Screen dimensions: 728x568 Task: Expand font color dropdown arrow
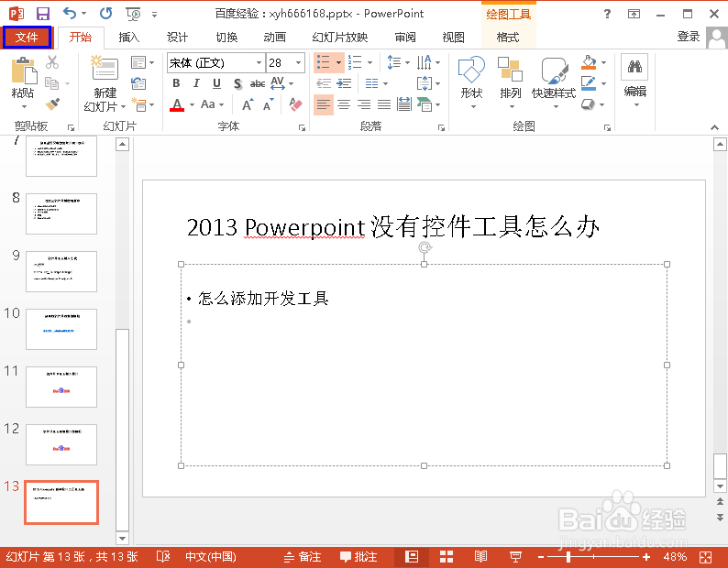[x=192, y=104]
